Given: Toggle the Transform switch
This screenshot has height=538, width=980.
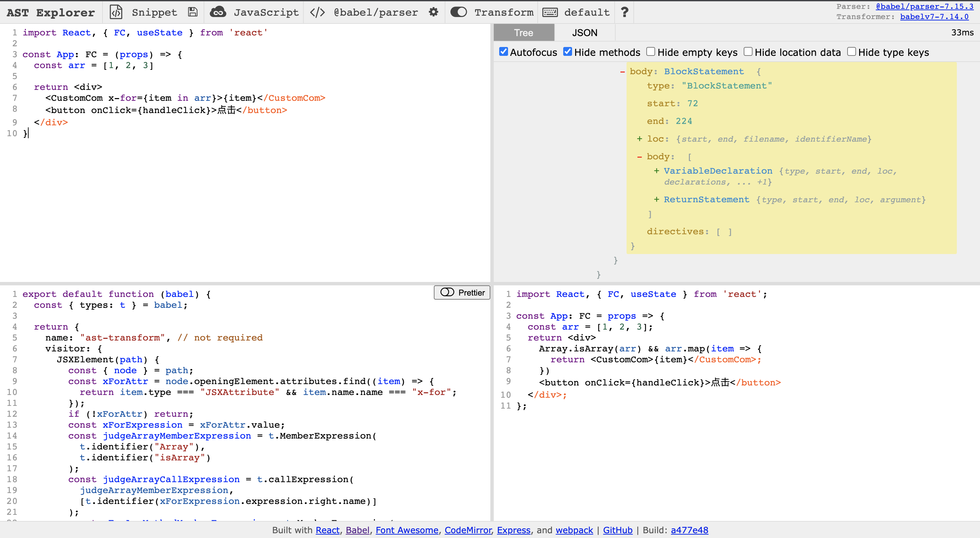Looking at the screenshot, I should click(x=458, y=12).
